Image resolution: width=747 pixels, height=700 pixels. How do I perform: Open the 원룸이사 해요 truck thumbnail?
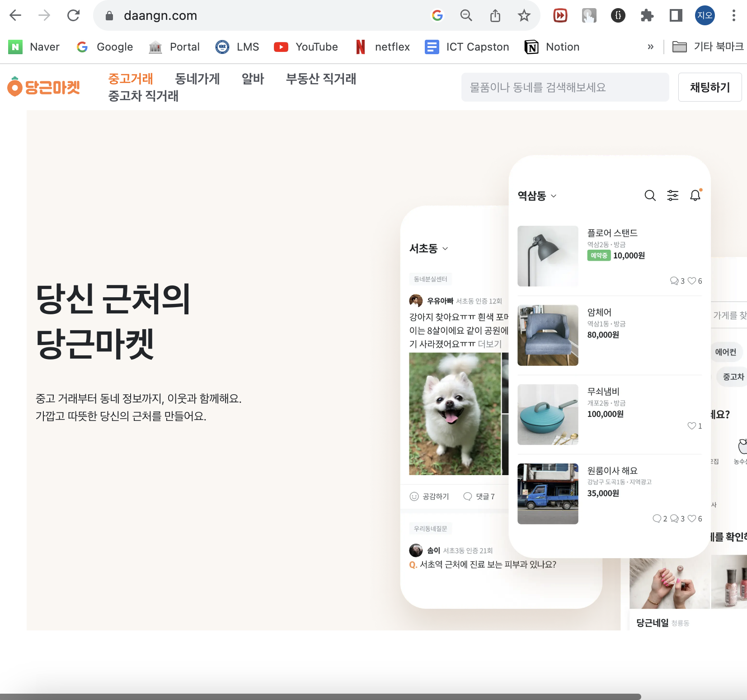click(x=548, y=494)
